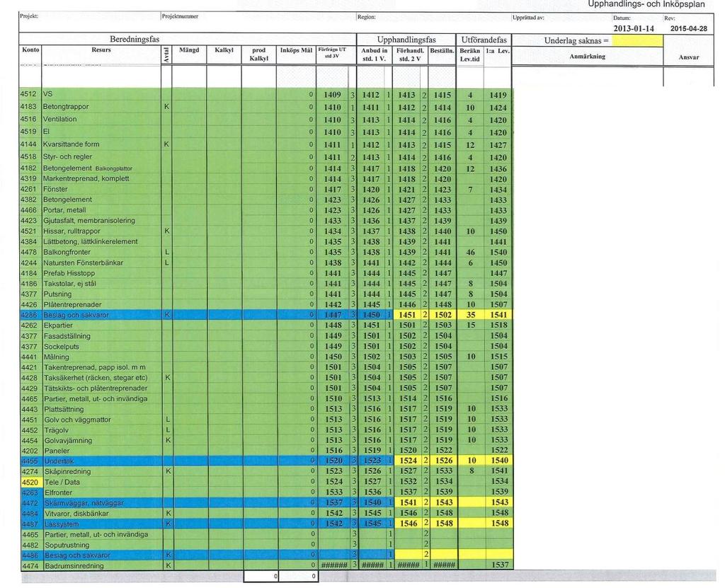Click the "Upprättad av:" field label

(x=528, y=18)
